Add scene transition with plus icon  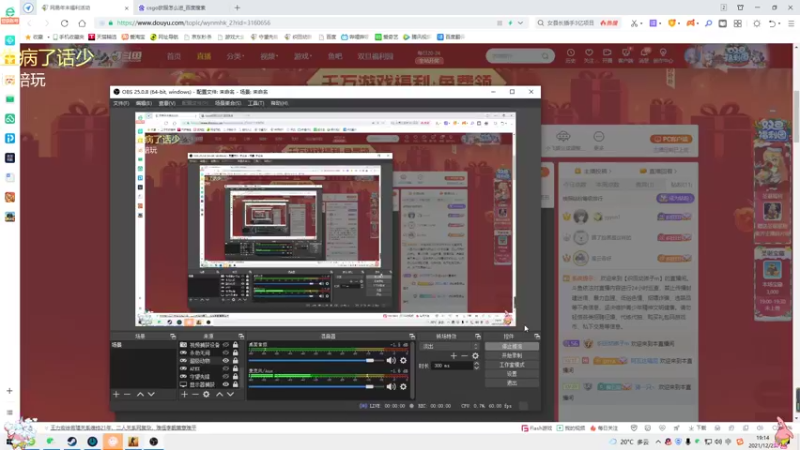coord(454,356)
